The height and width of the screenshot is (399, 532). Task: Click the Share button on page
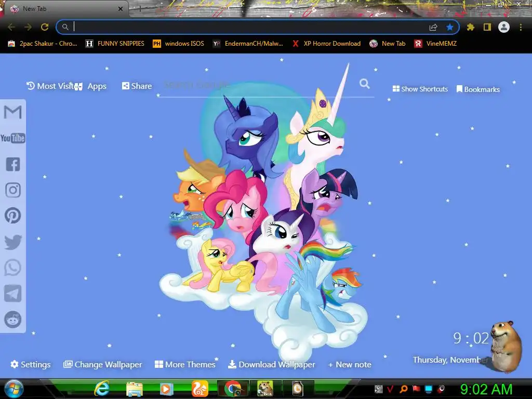click(137, 86)
